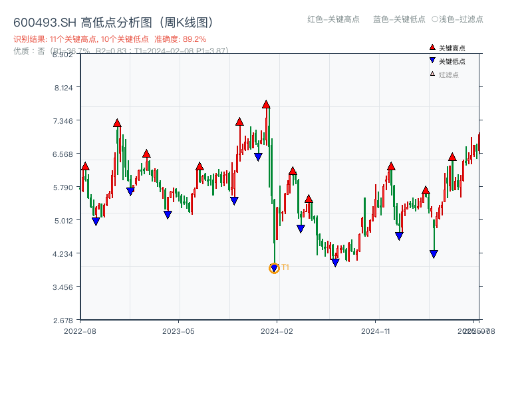The width and height of the screenshot is (532, 399).
Task: Click the 过滤点 legend triangle icon
Action: tap(432, 74)
